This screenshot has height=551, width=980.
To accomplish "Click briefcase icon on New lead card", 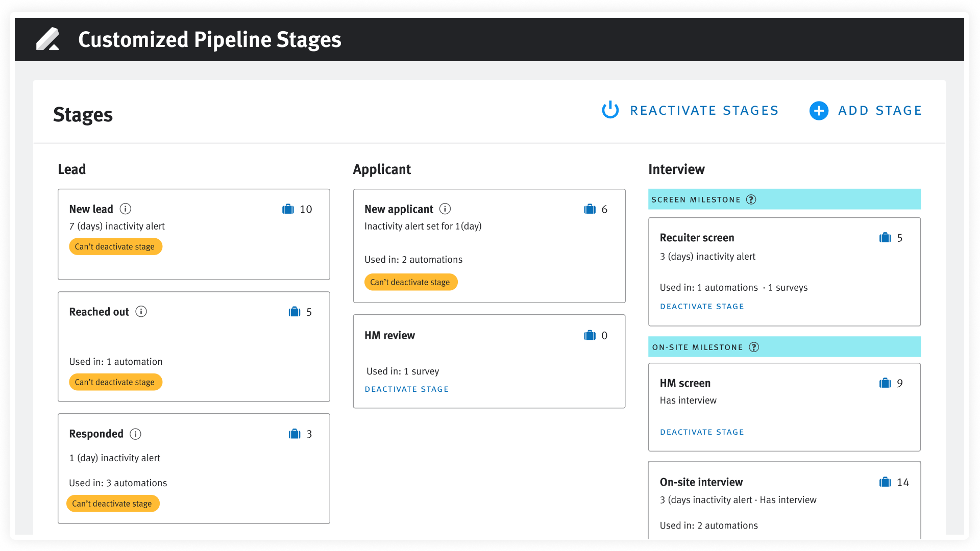I will pos(288,209).
